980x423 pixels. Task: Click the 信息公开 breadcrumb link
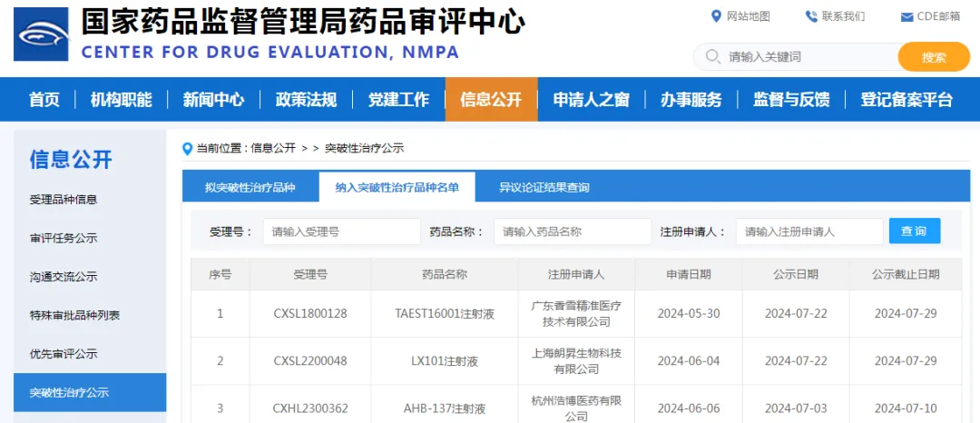point(273,148)
